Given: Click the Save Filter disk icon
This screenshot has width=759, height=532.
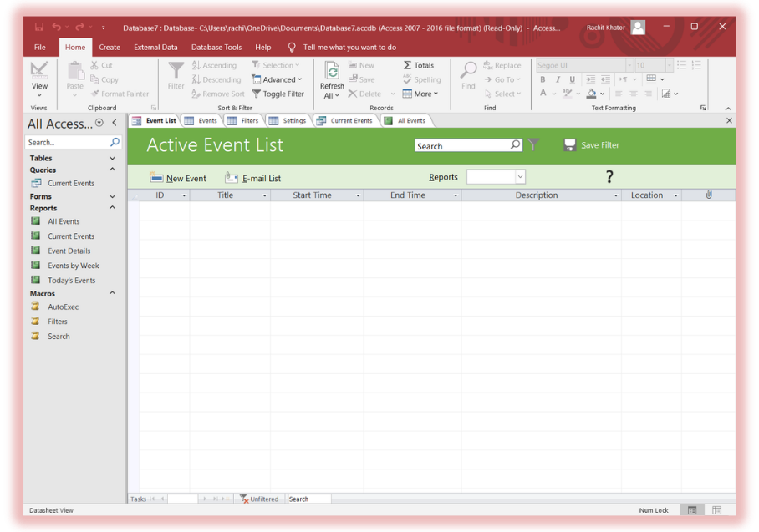Looking at the screenshot, I should [570, 145].
